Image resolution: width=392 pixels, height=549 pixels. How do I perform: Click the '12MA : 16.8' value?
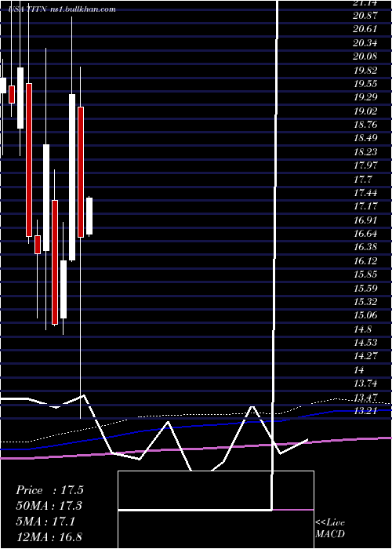coord(49,537)
